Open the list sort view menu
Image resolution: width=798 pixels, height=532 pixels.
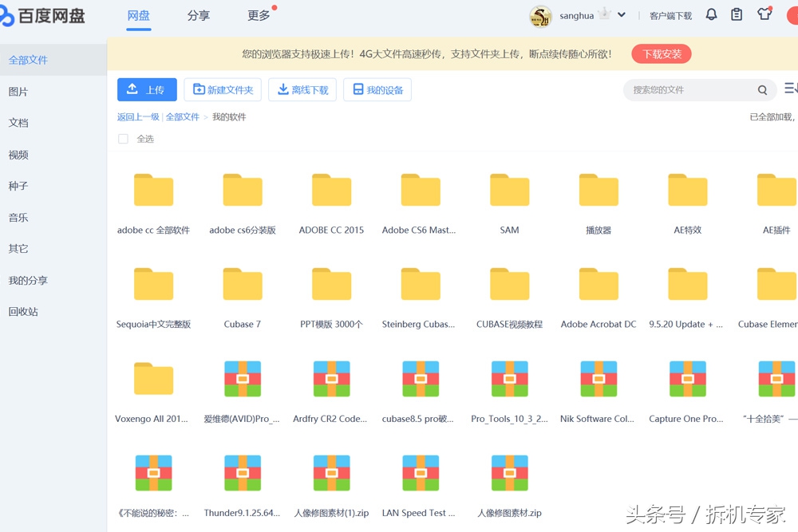(790, 89)
